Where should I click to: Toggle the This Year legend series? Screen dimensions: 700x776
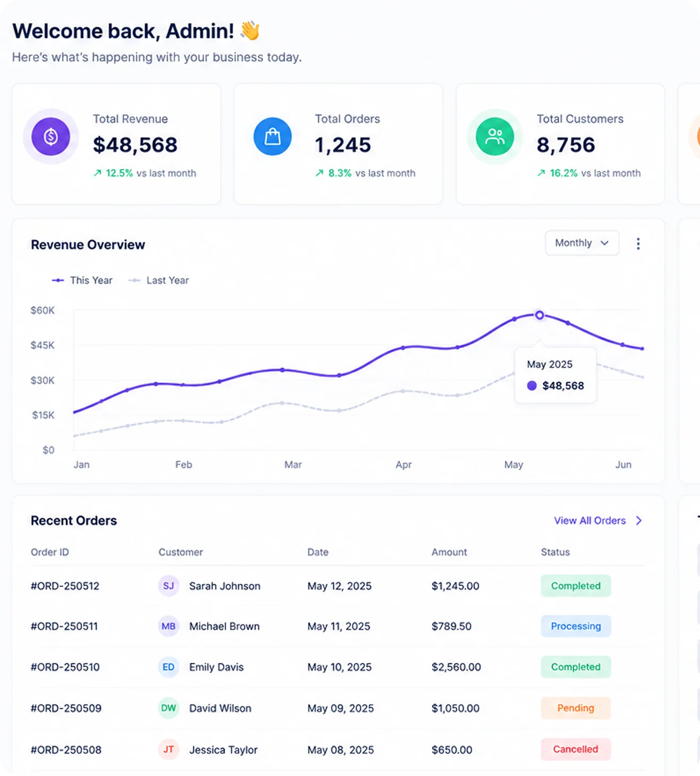82,280
